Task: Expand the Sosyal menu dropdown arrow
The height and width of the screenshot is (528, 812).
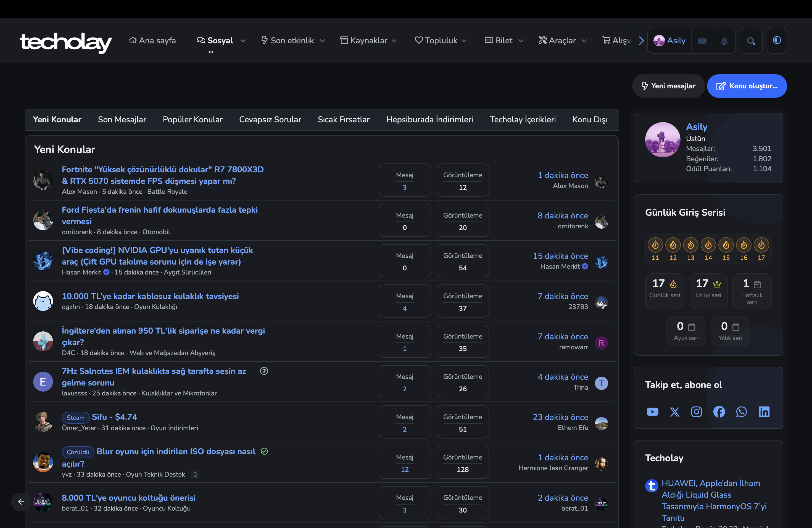Action: (x=243, y=41)
